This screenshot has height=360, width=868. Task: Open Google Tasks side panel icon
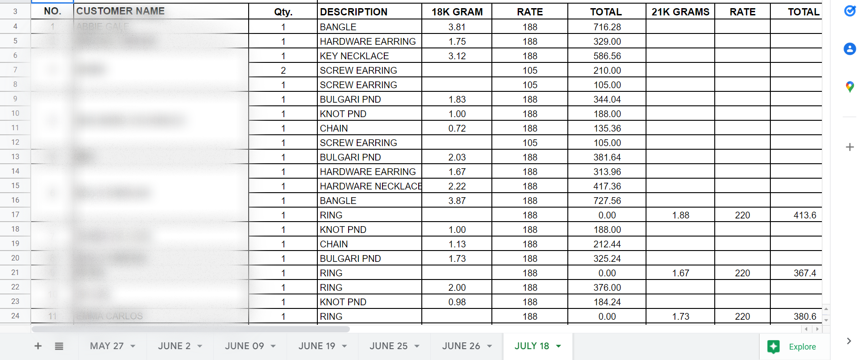(850, 11)
